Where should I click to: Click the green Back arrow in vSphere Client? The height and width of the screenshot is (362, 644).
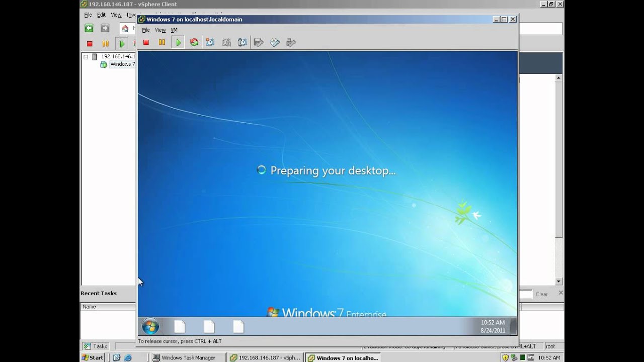pos(89,29)
